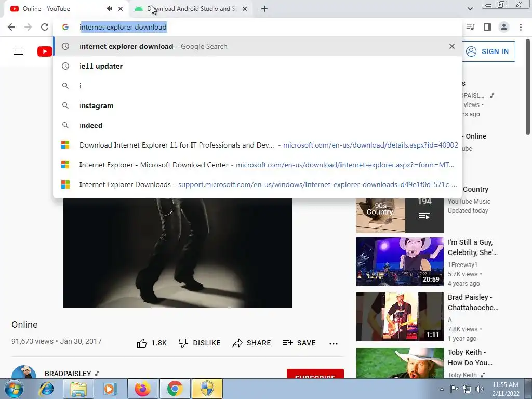Open a new tab with the plus button
Image resolution: width=532 pixels, height=399 pixels.
[x=264, y=9]
